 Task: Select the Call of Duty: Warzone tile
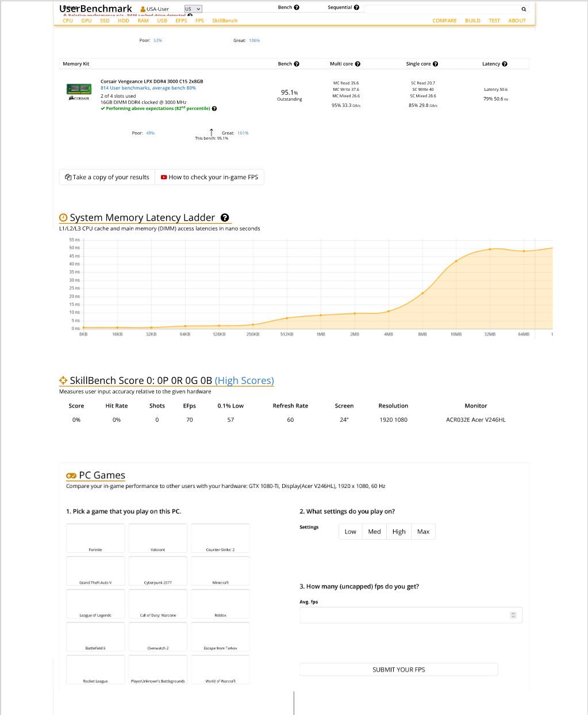(x=158, y=604)
